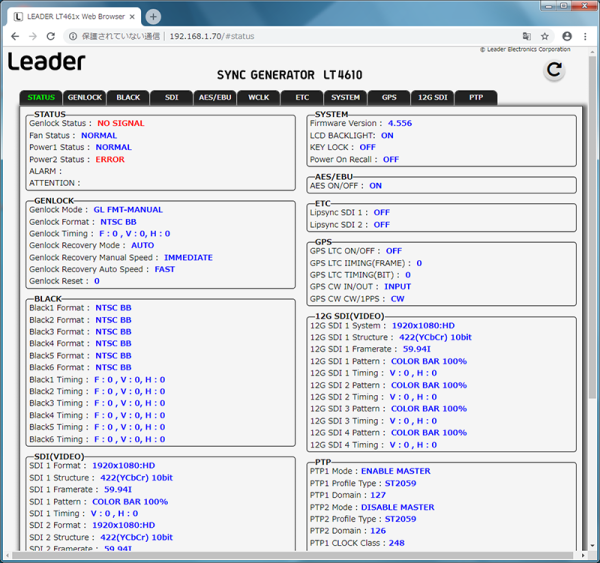The height and width of the screenshot is (563, 600).
Task: Switch to the SDI tab
Action: click(171, 98)
